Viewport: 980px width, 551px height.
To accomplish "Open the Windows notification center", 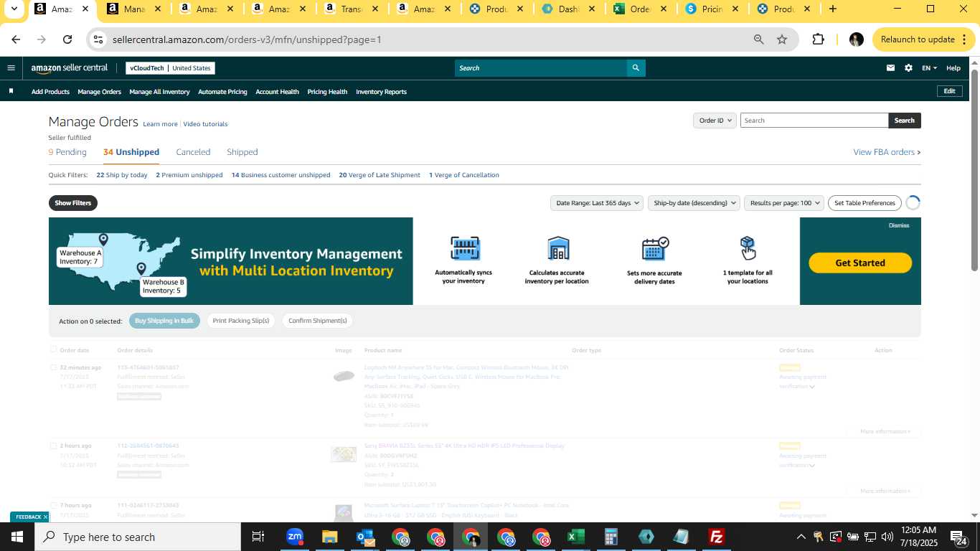I will tap(958, 537).
